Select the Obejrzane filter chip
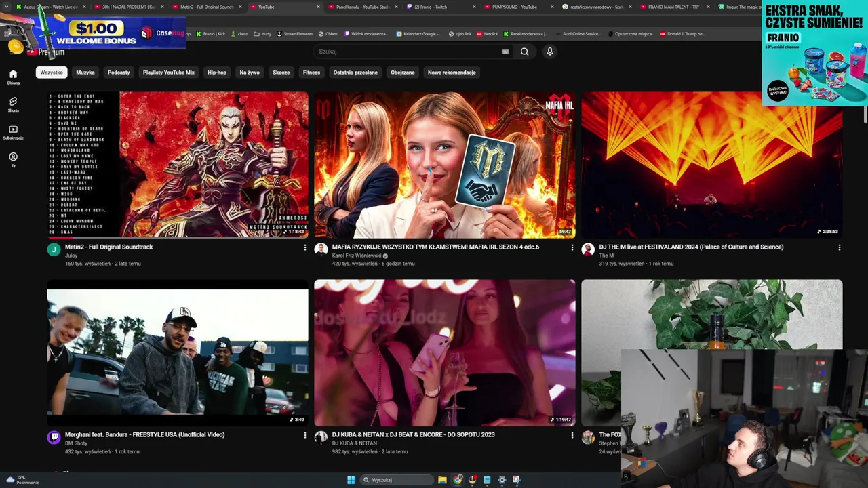The width and height of the screenshot is (868, 488). (x=403, y=73)
